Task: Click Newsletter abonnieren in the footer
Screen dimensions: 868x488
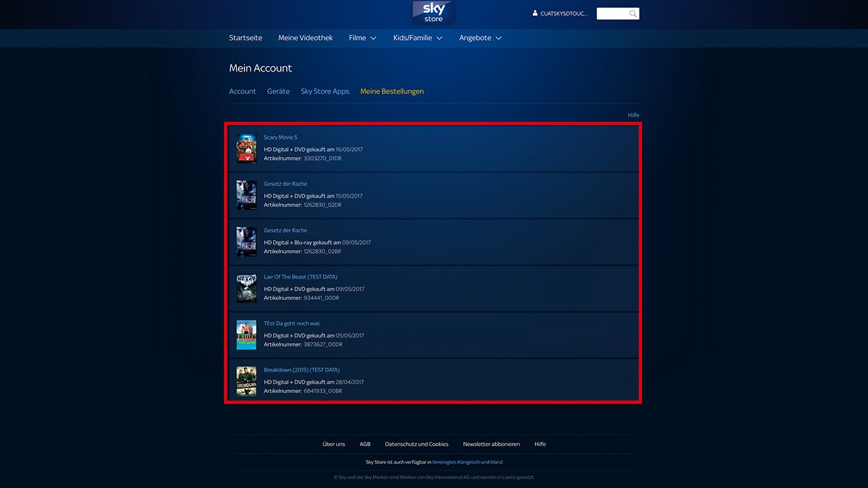Action: 491,444
